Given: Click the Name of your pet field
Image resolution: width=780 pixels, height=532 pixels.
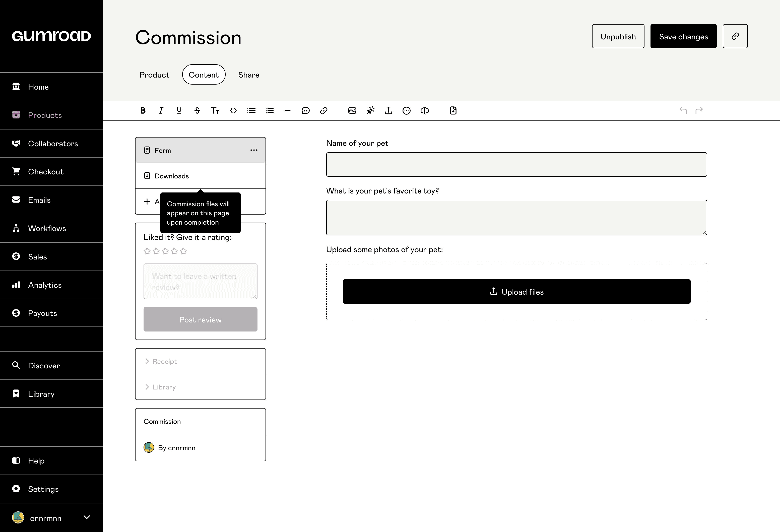Looking at the screenshot, I should [x=516, y=164].
